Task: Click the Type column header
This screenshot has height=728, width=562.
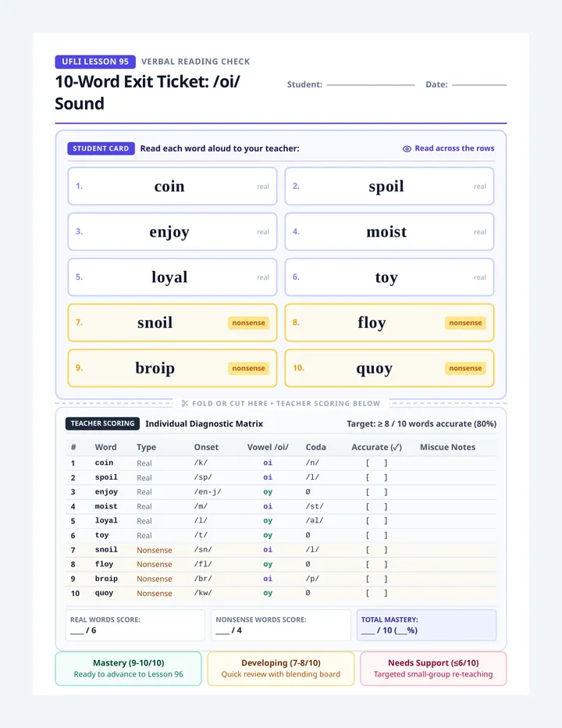Action: tap(146, 447)
